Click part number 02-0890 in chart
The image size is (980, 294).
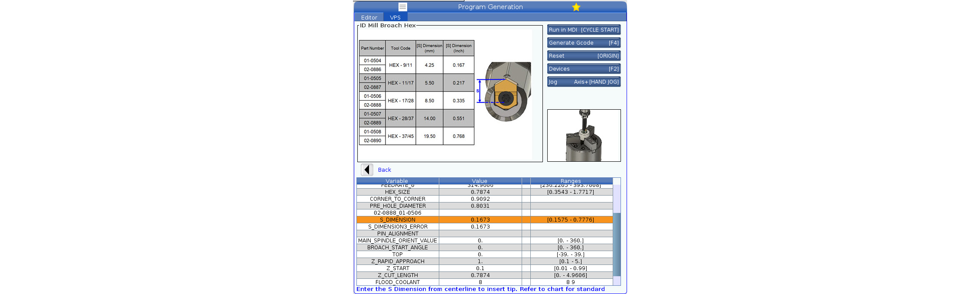(372, 140)
